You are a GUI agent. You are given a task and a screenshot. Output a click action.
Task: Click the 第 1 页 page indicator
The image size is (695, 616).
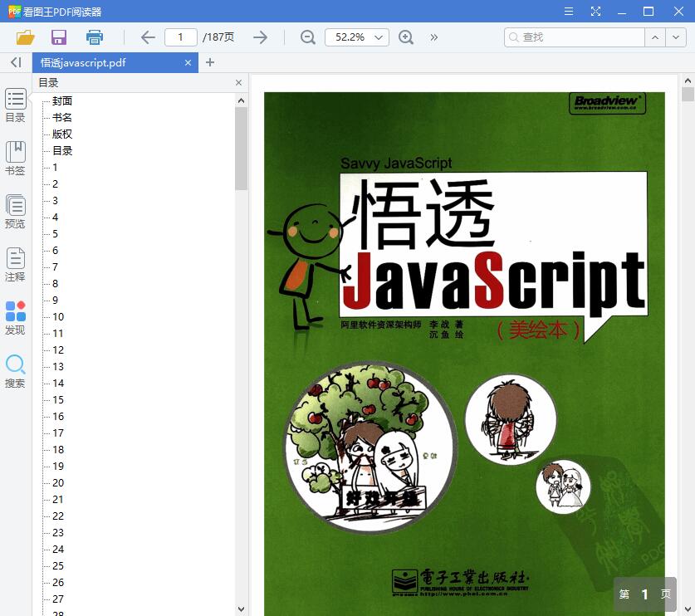coord(645,594)
